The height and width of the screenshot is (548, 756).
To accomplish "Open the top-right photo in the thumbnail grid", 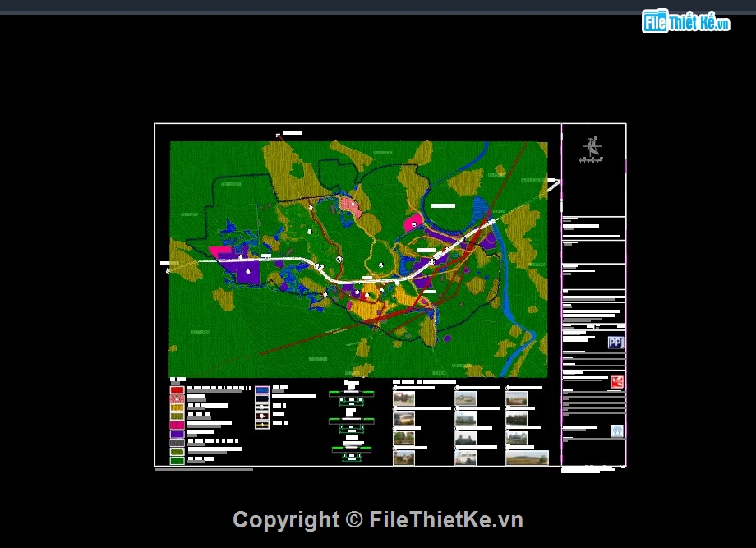I will point(515,399).
